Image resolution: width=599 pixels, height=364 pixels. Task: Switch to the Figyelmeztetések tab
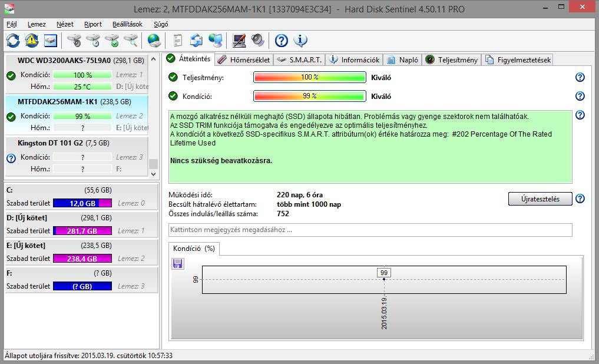518,60
